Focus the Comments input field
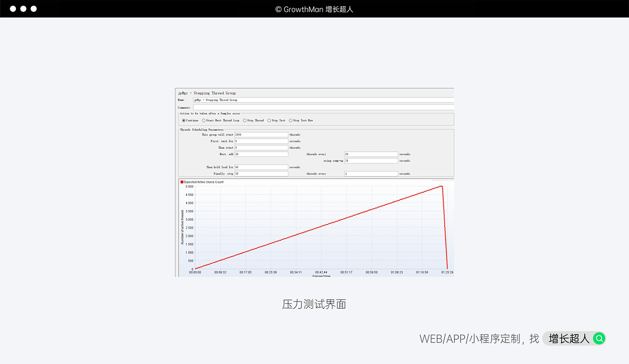 (x=322, y=107)
